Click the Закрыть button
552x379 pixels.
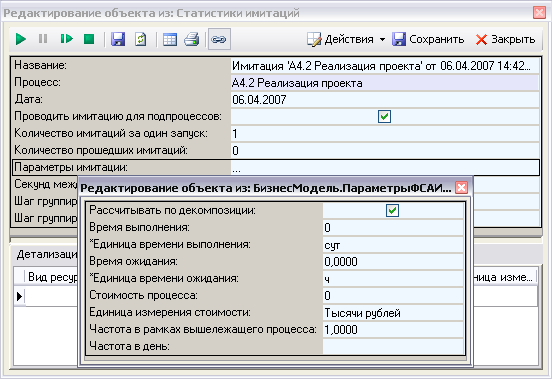click(505, 39)
